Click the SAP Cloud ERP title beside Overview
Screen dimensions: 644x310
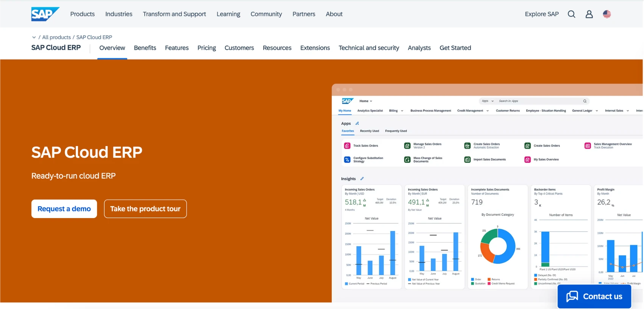(56, 48)
